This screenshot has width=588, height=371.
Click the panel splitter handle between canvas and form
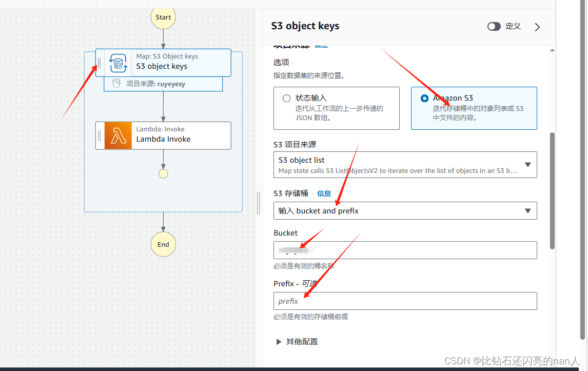pos(259,203)
